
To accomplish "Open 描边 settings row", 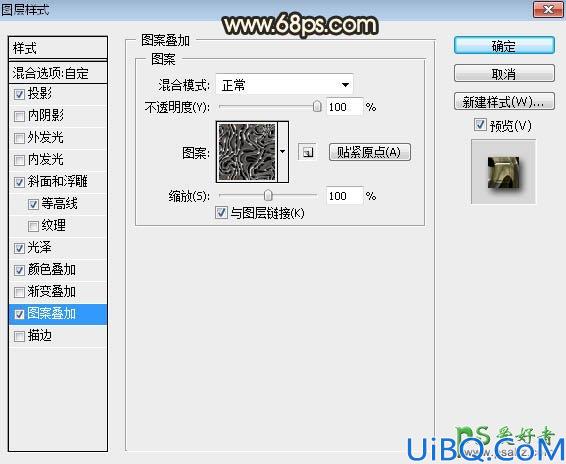I will [x=58, y=336].
